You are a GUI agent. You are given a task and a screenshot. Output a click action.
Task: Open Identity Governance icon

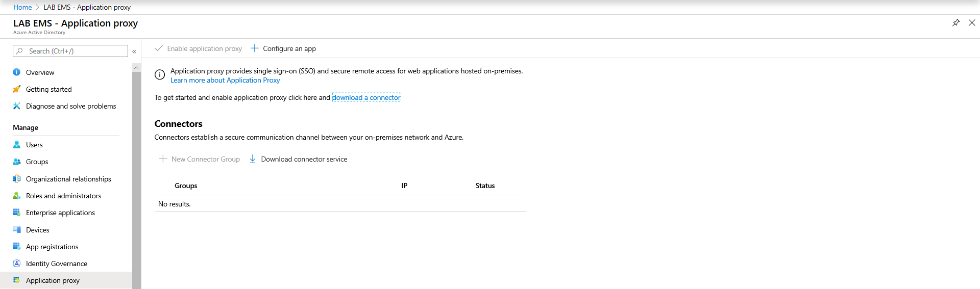16,264
